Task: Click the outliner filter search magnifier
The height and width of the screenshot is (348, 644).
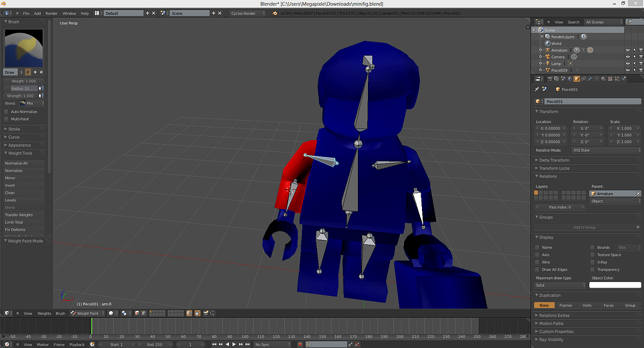Action: tap(630, 22)
